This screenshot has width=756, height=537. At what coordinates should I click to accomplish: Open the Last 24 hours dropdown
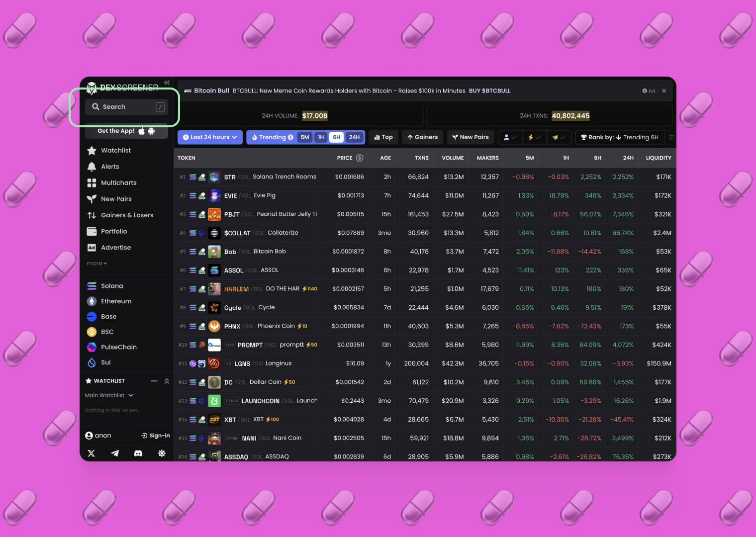pos(210,137)
